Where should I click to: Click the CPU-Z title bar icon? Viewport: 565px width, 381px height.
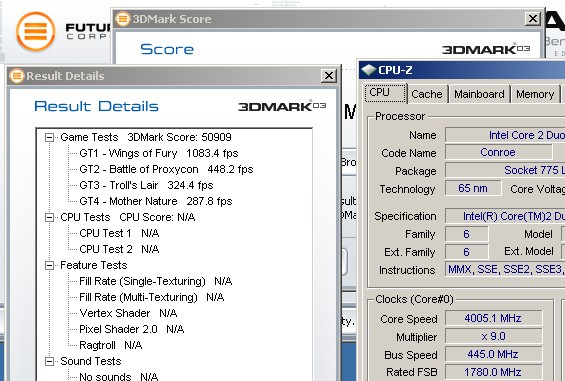coord(369,70)
